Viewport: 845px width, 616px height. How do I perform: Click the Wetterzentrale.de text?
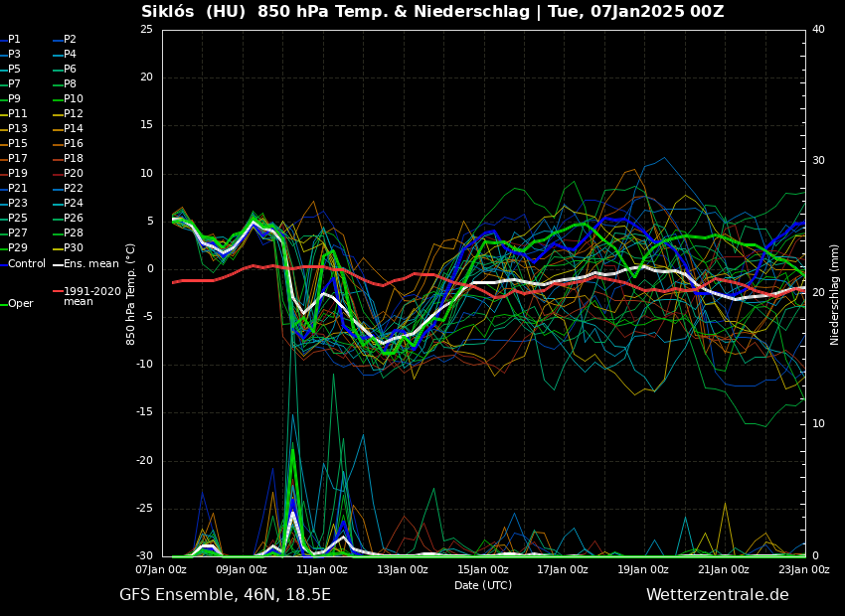pyautogui.click(x=717, y=595)
